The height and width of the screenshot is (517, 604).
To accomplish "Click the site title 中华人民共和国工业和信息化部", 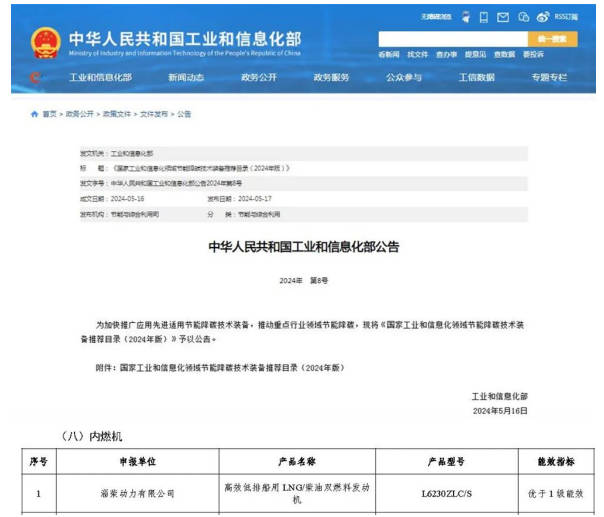I will [x=185, y=39].
